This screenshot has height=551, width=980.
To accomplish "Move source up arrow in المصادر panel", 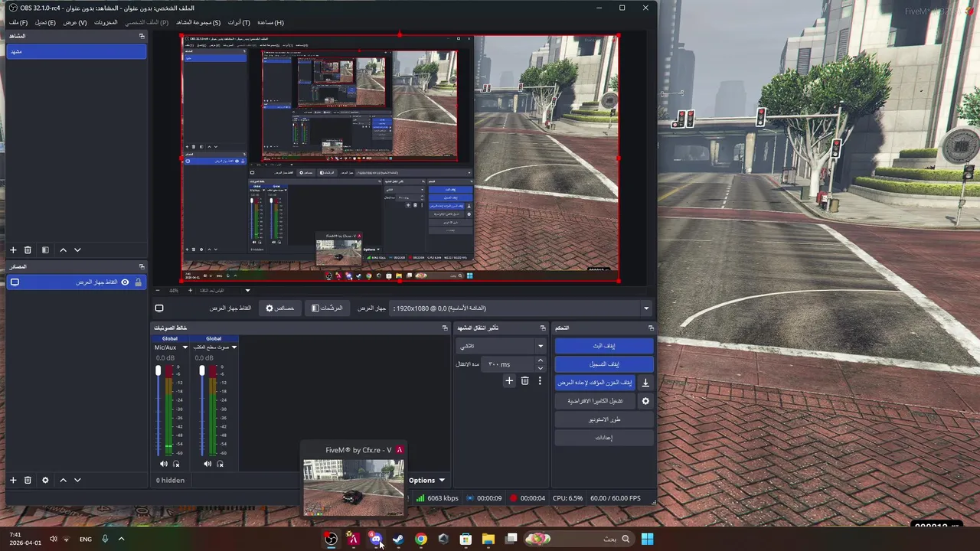I will (64, 480).
